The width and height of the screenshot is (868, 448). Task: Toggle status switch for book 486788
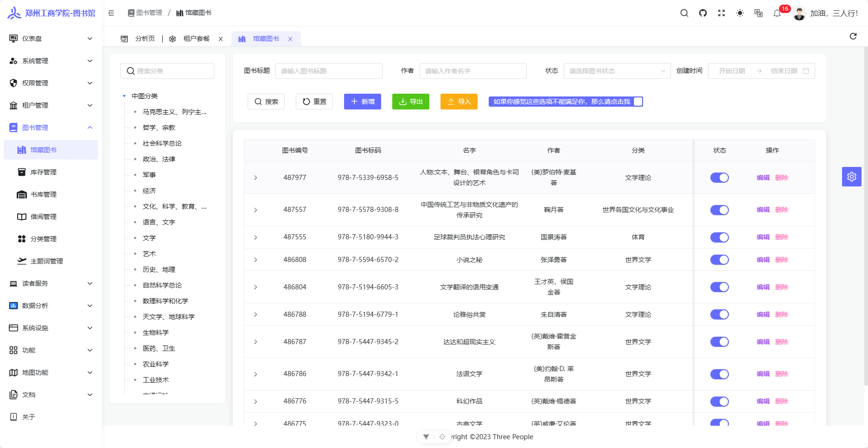720,314
